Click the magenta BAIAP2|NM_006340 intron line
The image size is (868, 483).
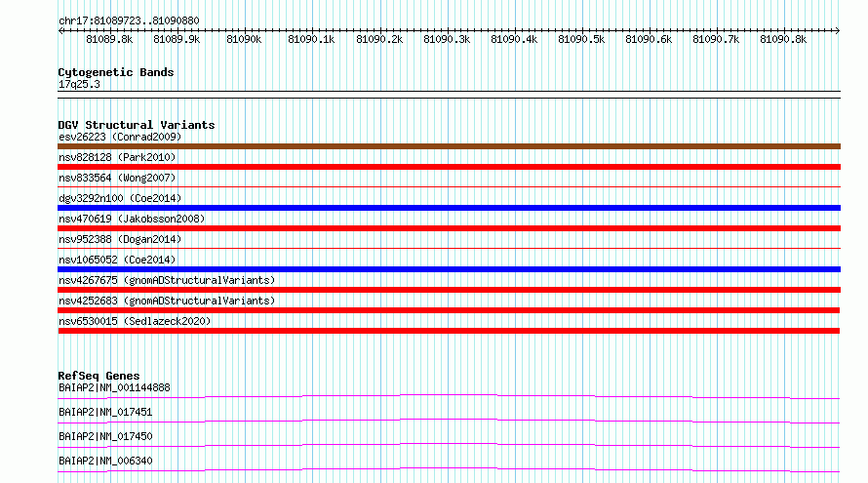click(x=449, y=468)
